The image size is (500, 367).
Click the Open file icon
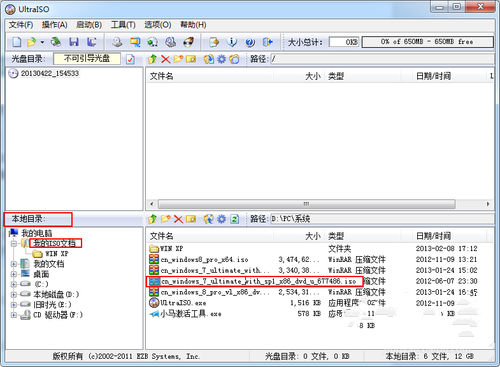(32, 42)
